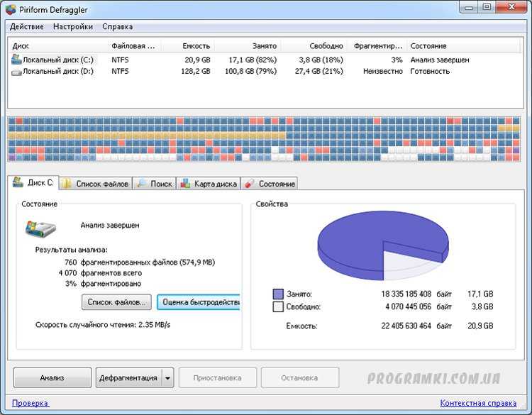This screenshot has height=415, width=532.
Task: Click the 3,8 GB (18%) free cell
Action: pyautogui.click(x=321, y=60)
